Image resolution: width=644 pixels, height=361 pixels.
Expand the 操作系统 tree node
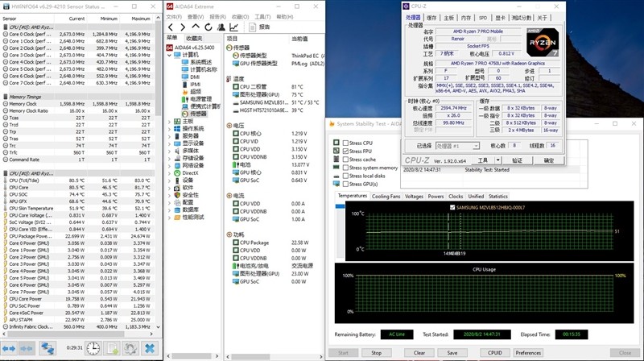point(170,128)
